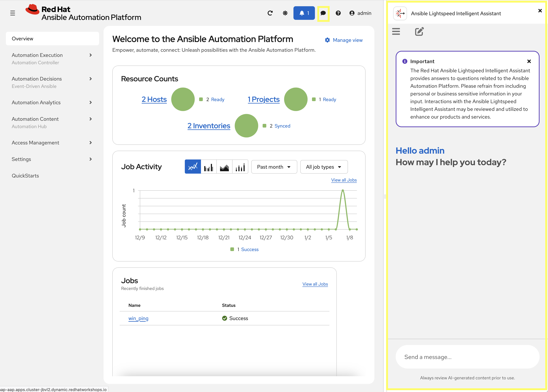Viewport: 548px width, 392px height.
Task: Switch Job Activity to area chart view
Action: pos(224,167)
